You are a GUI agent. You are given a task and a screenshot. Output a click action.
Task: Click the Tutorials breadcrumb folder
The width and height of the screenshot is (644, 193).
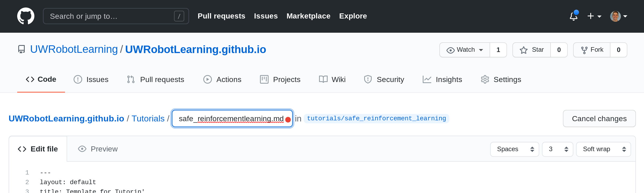point(148,118)
